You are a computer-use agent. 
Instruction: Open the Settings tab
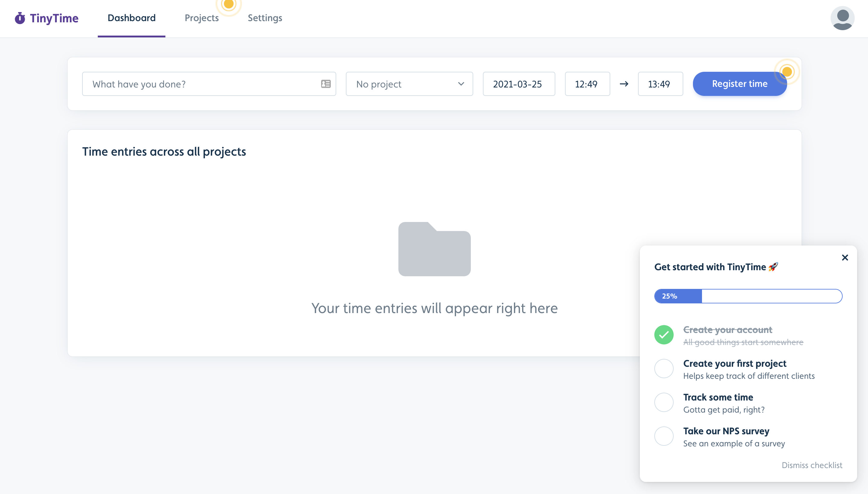click(x=265, y=18)
